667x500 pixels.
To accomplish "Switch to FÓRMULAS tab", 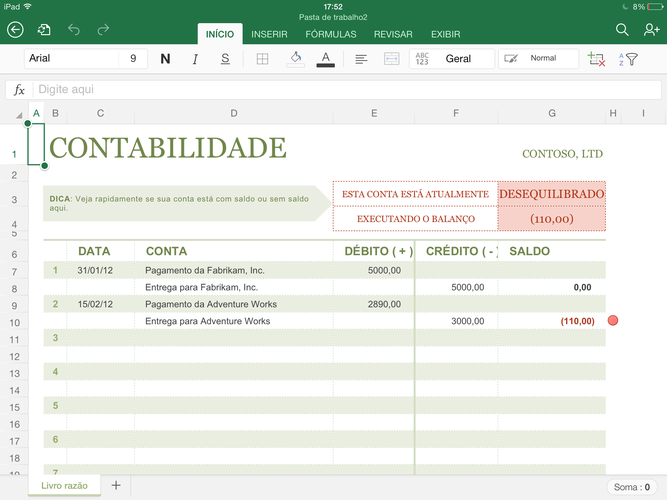I will tap(331, 34).
